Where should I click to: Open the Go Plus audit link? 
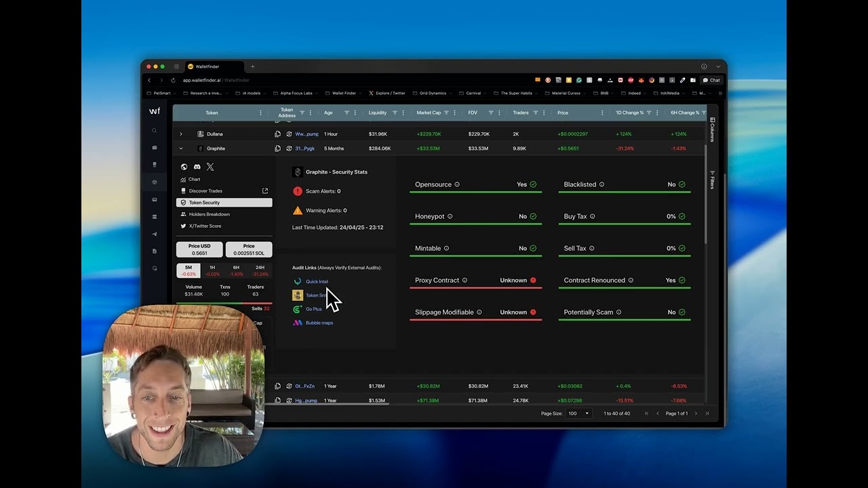[314, 309]
